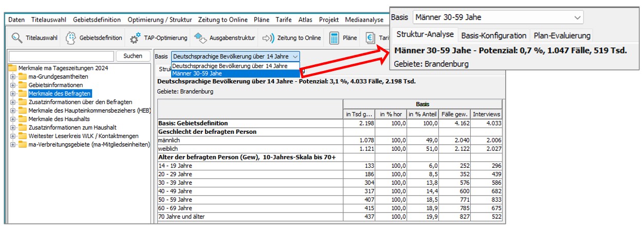Expand Zusatzinformationen über den Befragten node
The width and height of the screenshot is (644, 226).
[13, 102]
